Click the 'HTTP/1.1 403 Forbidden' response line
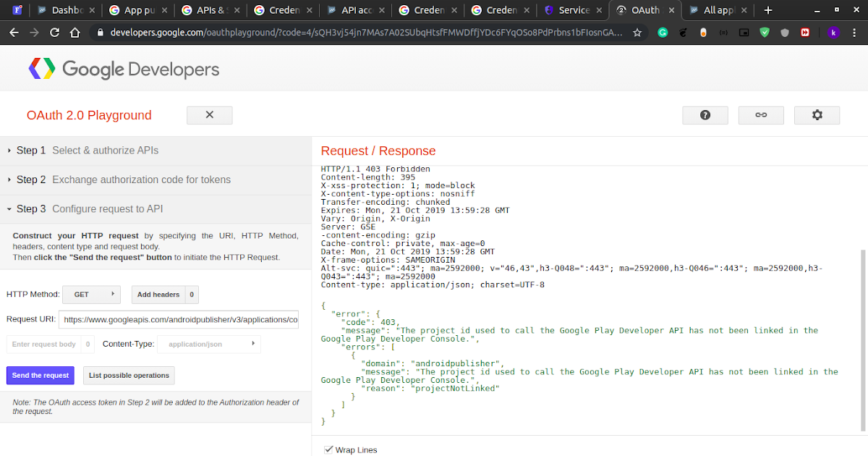868x456 pixels. 375,169
